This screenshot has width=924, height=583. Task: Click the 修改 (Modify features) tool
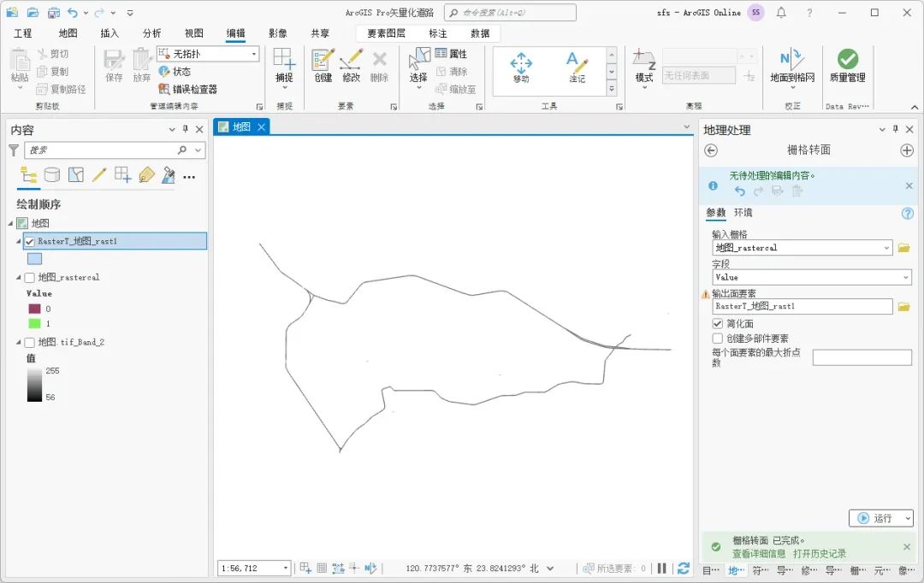coord(352,65)
